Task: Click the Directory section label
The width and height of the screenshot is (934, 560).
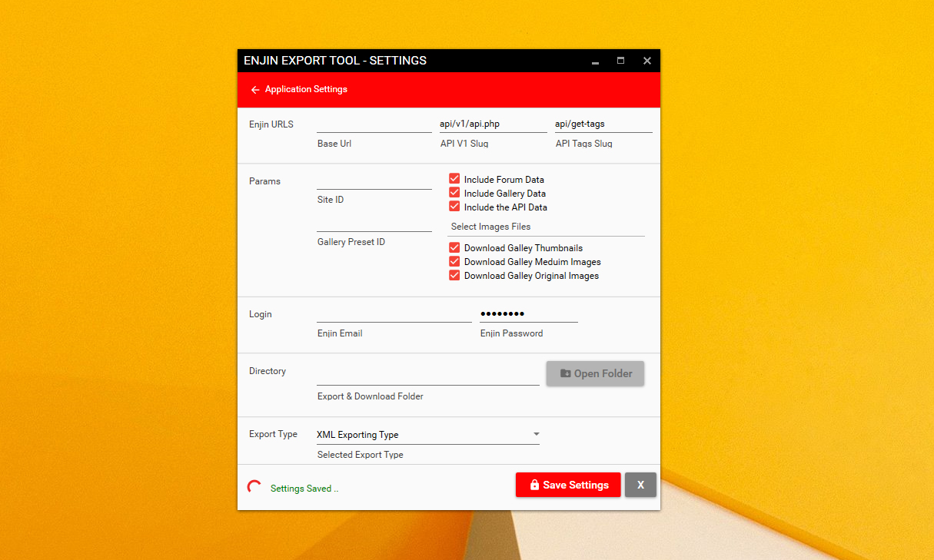Action: coord(268,371)
